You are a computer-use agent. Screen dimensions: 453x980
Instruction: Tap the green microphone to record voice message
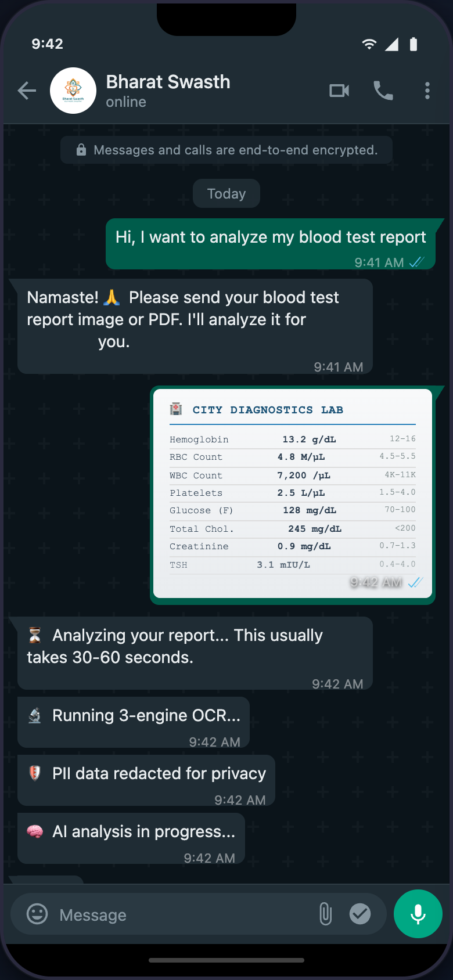tap(418, 913)
